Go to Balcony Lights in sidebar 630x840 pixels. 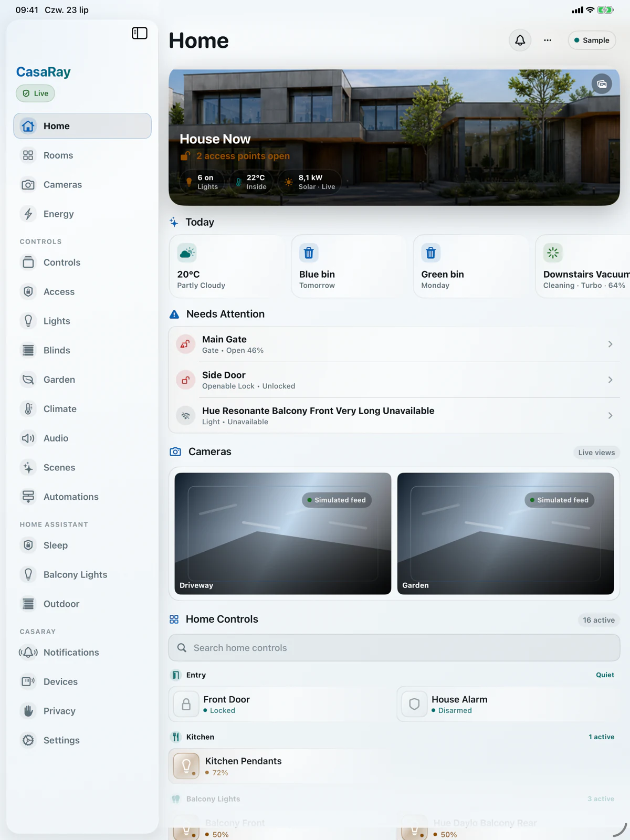click(x=82, y=575)
